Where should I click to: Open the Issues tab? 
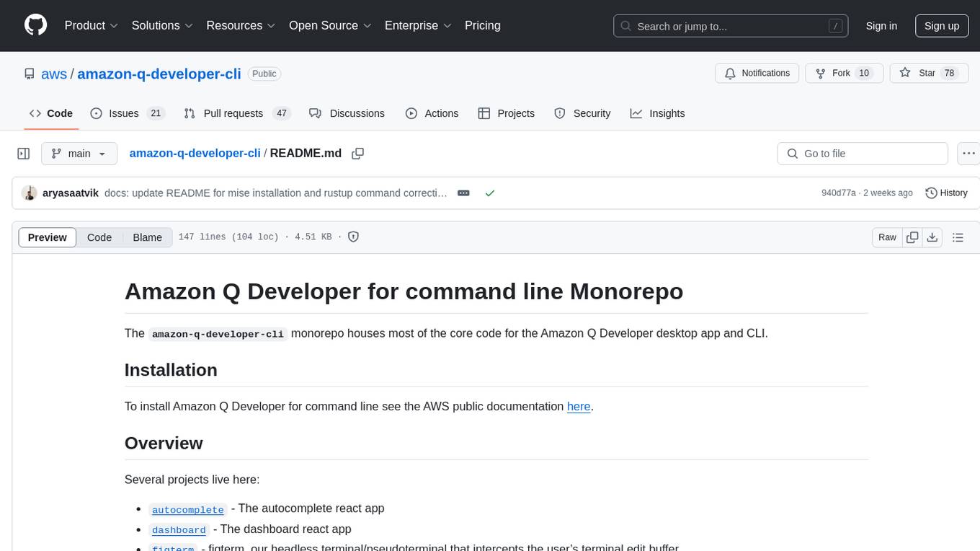click(x=128, y=113)
